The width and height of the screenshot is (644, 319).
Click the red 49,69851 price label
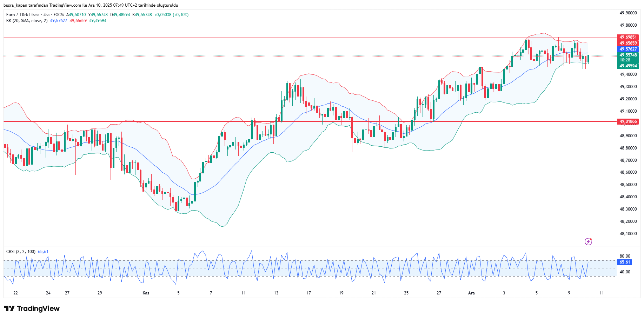(628, 37)
